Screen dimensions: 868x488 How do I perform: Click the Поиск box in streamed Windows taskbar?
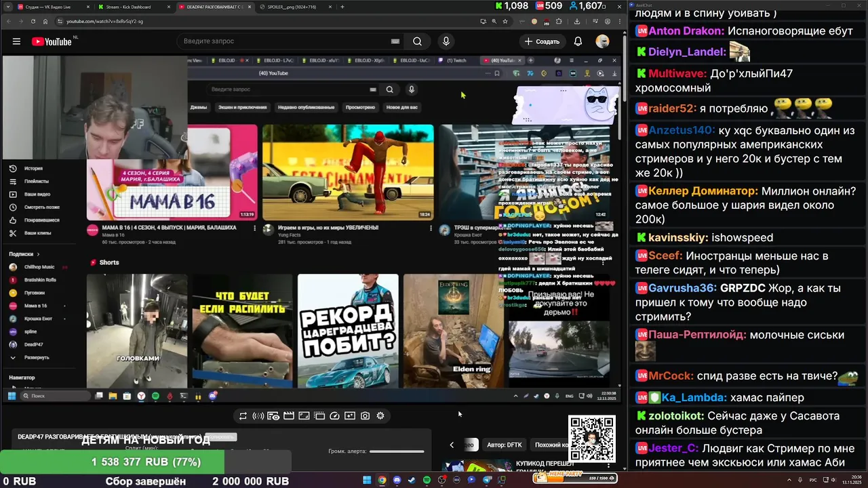[x=56, y=396]
